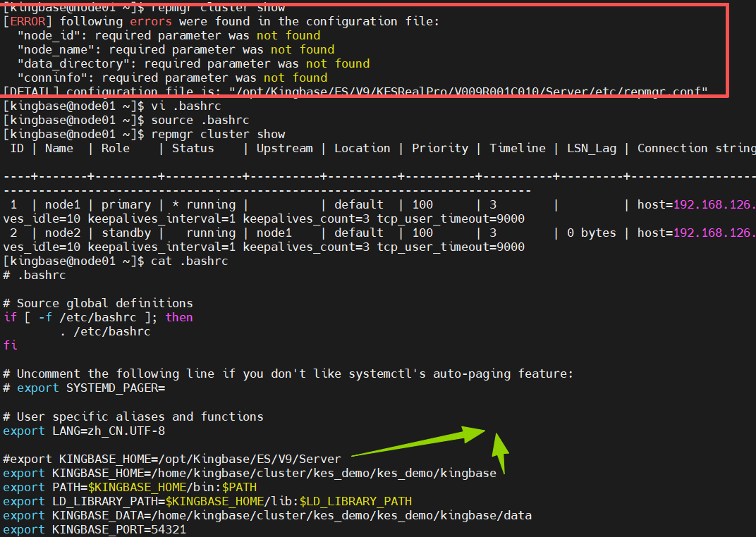Click the "node_id" parameter in error list

[x=46, y=35]
